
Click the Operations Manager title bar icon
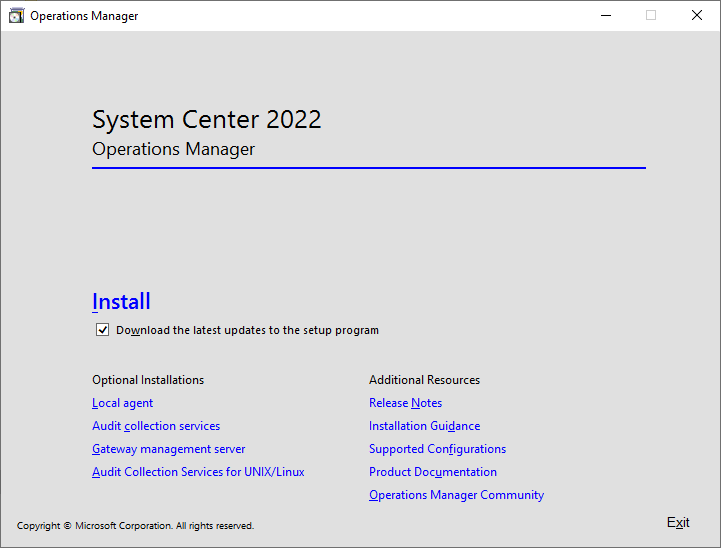click(16, 16)
